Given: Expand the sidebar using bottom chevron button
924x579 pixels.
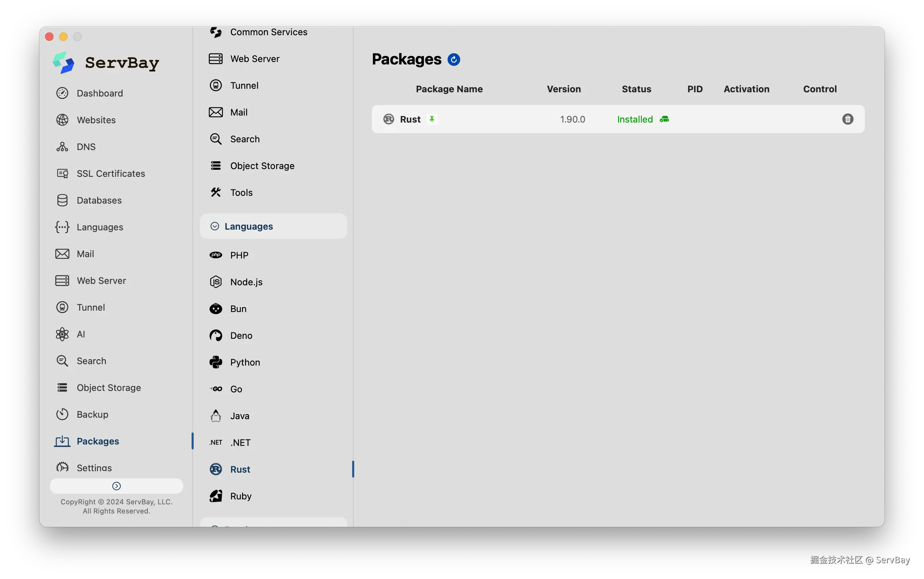Looking at the screenshot, I should [x=116, y=486].
